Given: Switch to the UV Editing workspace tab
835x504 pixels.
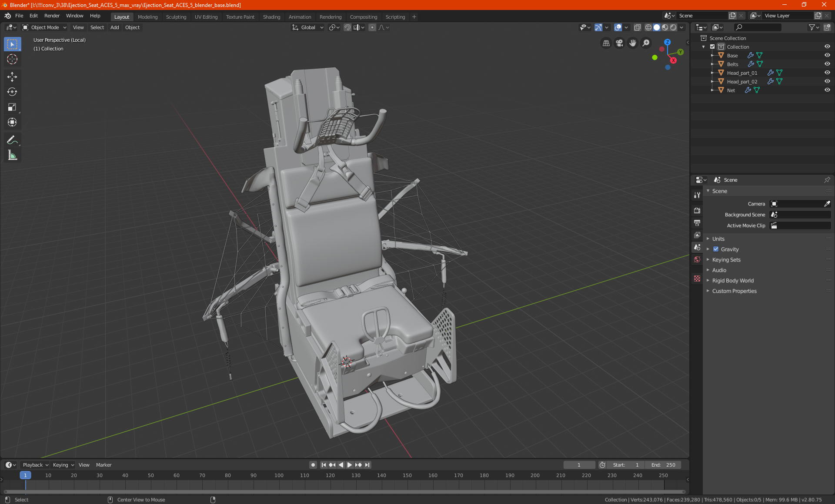Looking at the screenshot, I should point(206,17).
